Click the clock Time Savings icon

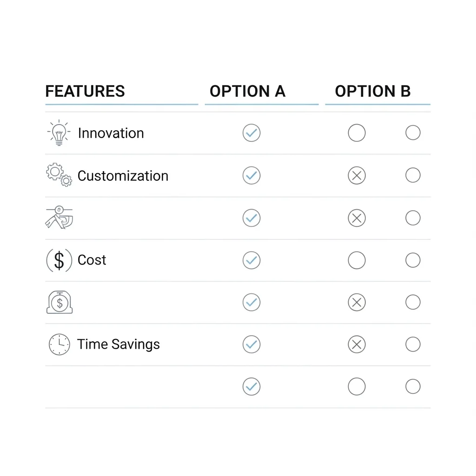click(59, 344)
